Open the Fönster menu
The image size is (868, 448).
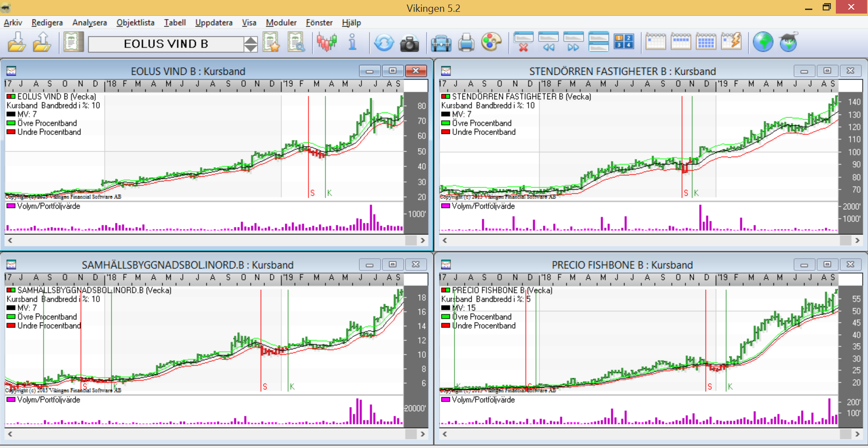pyautogui.click(x=319, y=23)
